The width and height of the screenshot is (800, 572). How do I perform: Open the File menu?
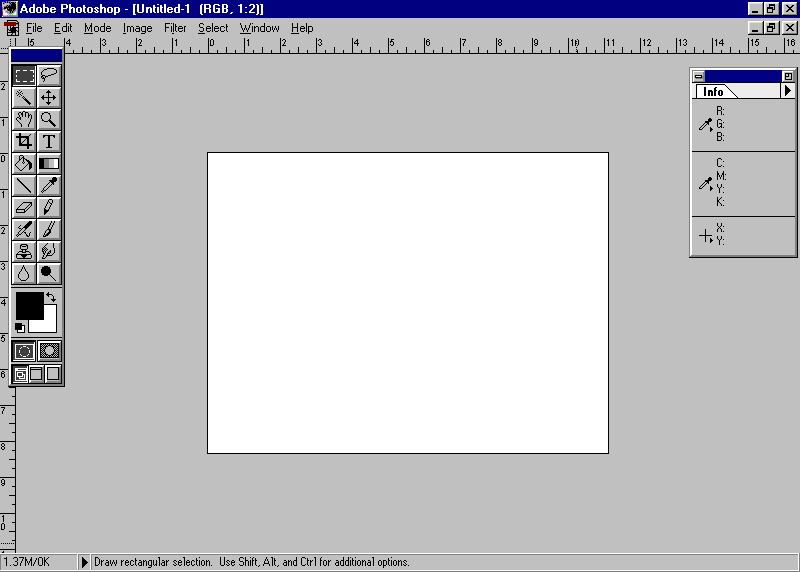(x=34, y=28)
